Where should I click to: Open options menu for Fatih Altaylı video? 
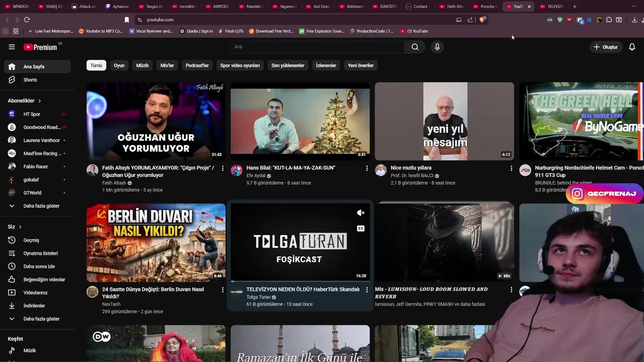[222, 168]
